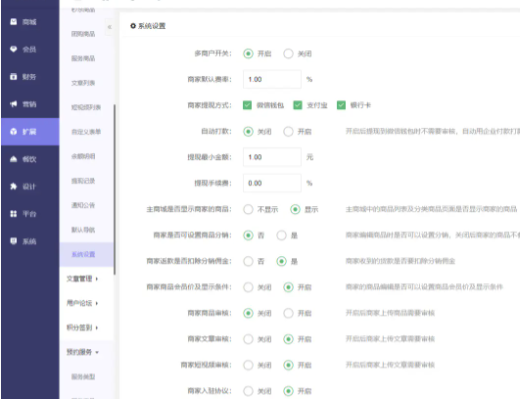Set 多商户开关 to 关闭
Screen dimensions: 520x399
point(288,53)
